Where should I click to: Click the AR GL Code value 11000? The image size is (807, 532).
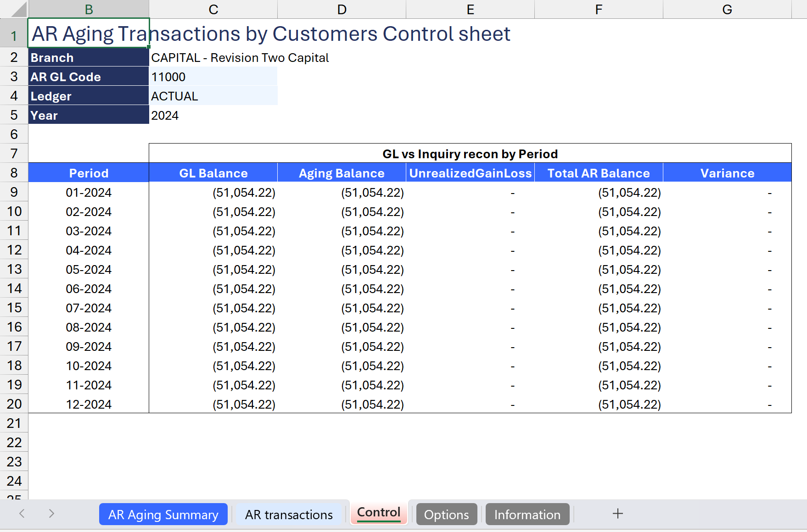213,77
